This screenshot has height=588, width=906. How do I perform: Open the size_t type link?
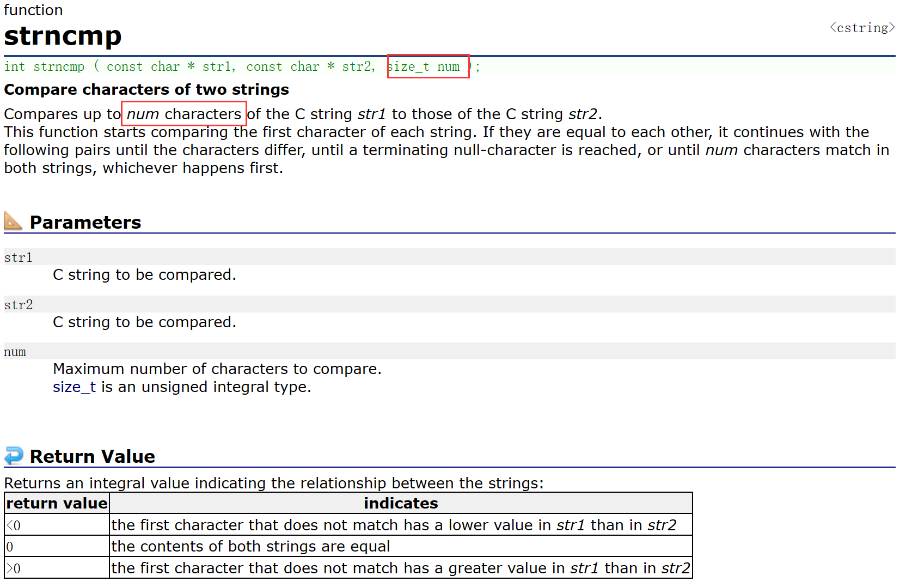[74, 387]
